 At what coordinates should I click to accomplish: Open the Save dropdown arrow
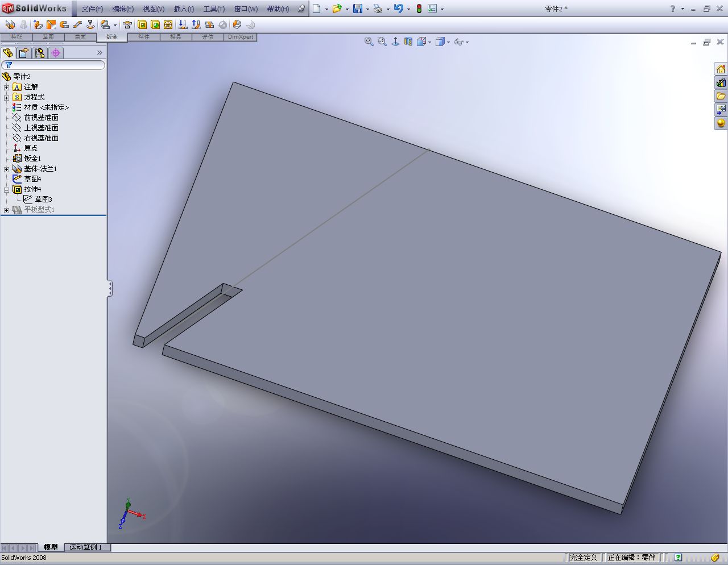click(x=367, y=9)
